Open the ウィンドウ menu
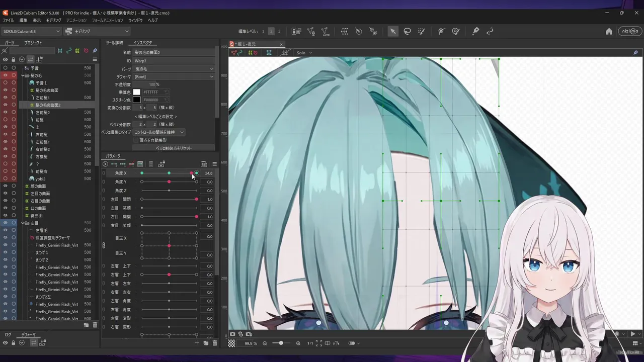 click(135, 20)
